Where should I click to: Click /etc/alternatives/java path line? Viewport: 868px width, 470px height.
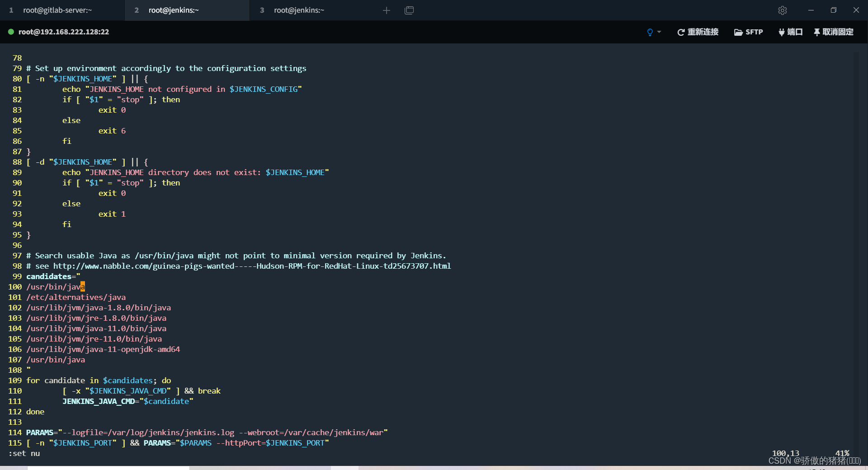[x=76, y=297]
